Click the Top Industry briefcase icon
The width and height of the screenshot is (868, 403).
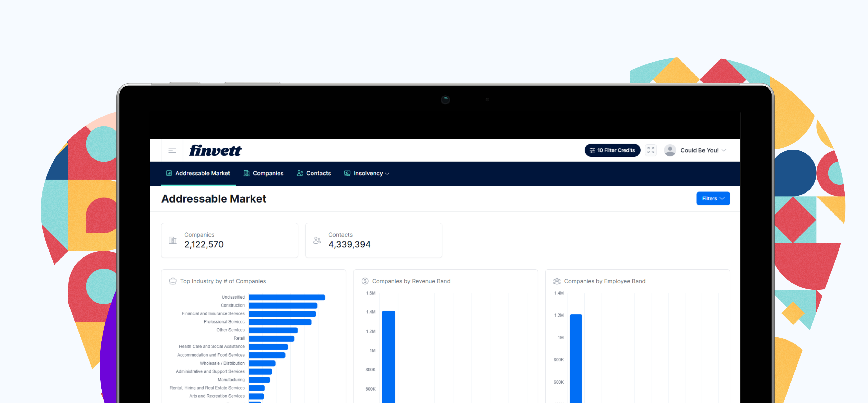[173, 281]
